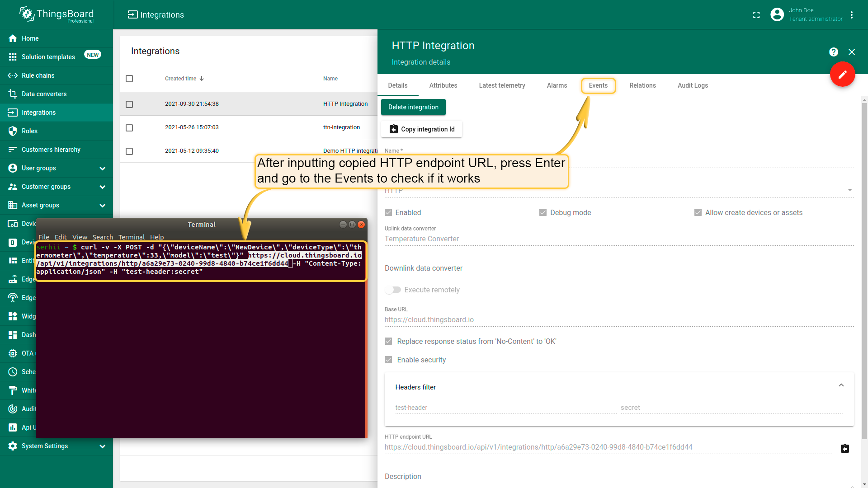The image size is (868, 488).
Task: Switch to the Events tab
Action: coord(598,85)
